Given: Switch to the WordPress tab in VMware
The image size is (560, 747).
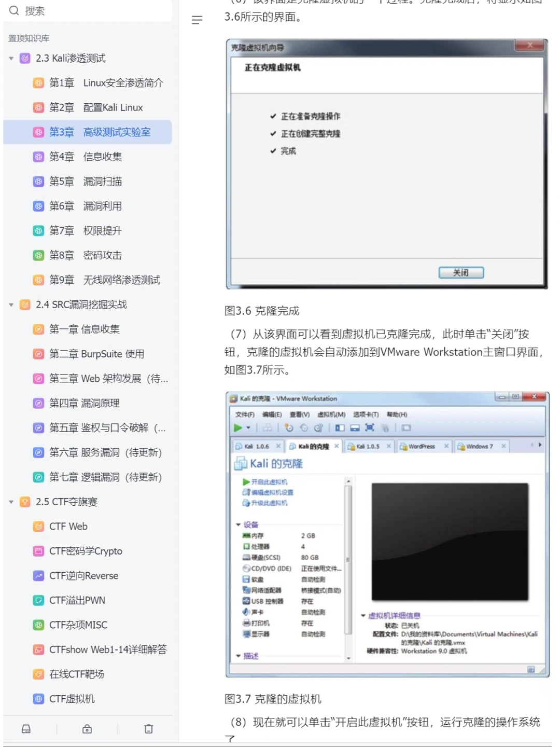Looking at the screenshot, I should coord(423,446).
